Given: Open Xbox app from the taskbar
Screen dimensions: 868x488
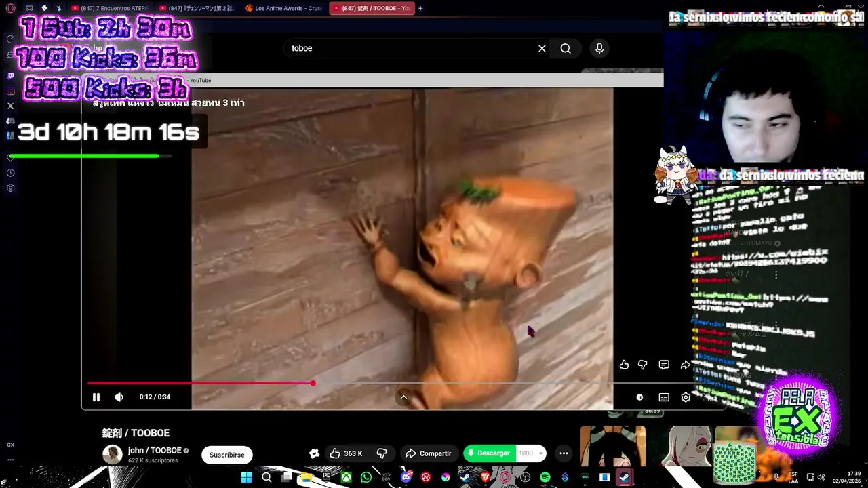Looking at the screenshot, I should pyautogui.click(x=347, y=477).
